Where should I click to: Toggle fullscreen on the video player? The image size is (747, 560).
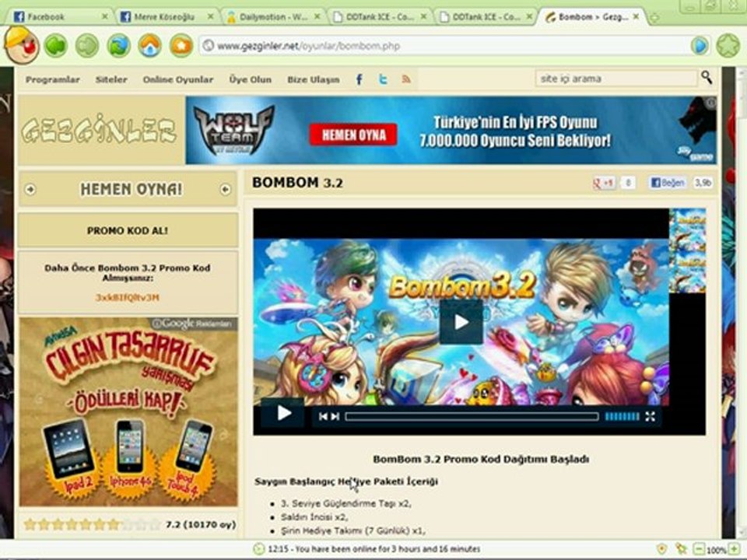[x=650, y=417]
